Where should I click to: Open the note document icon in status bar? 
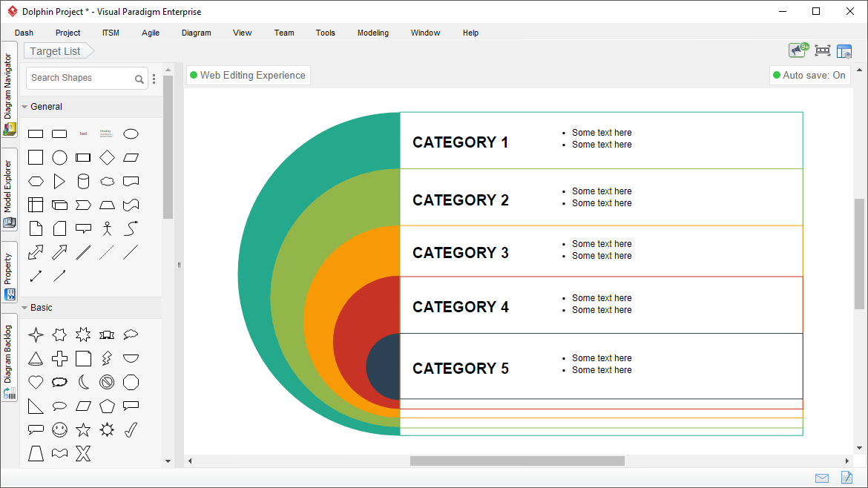(846, 477)
